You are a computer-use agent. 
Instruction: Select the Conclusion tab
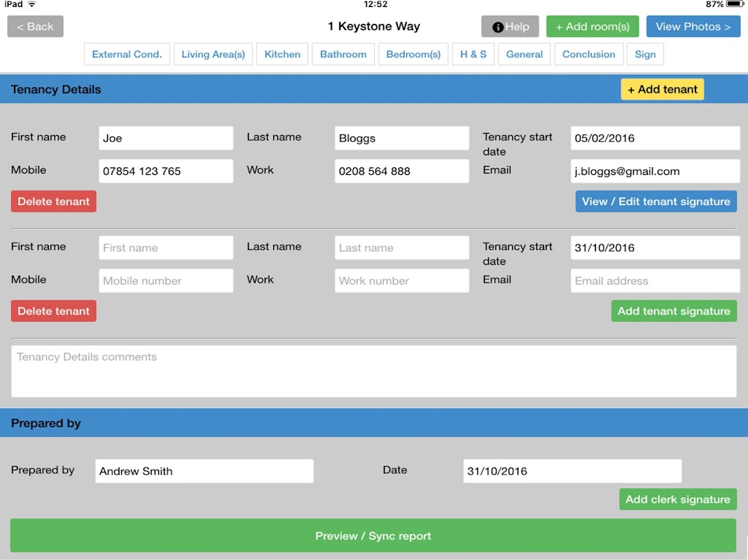pyautogui.click(x=589, y=55)
